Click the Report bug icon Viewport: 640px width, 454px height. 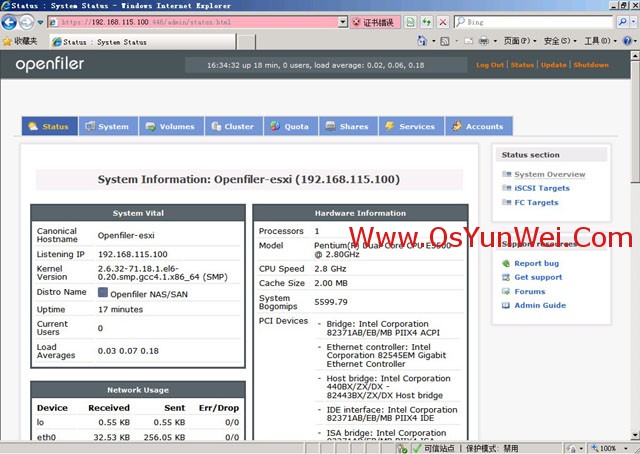506,263
